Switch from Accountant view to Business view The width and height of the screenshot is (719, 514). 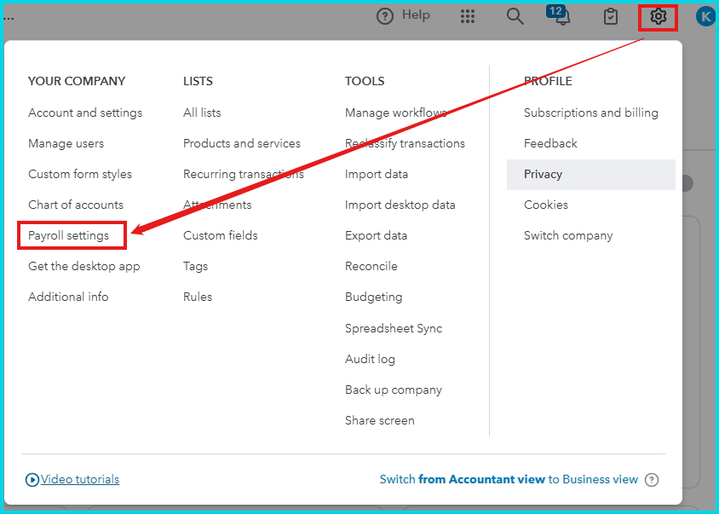click(x=509, y=480)
